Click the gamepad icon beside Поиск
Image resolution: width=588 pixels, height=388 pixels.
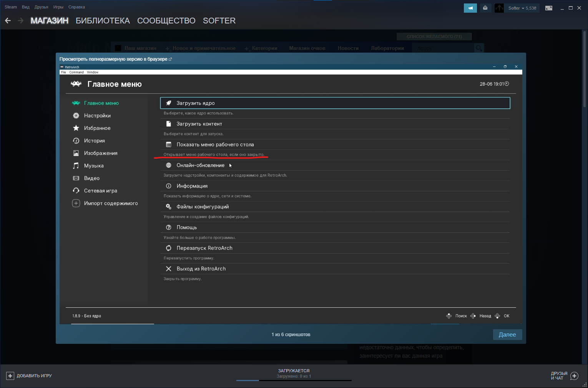[449, 316]
